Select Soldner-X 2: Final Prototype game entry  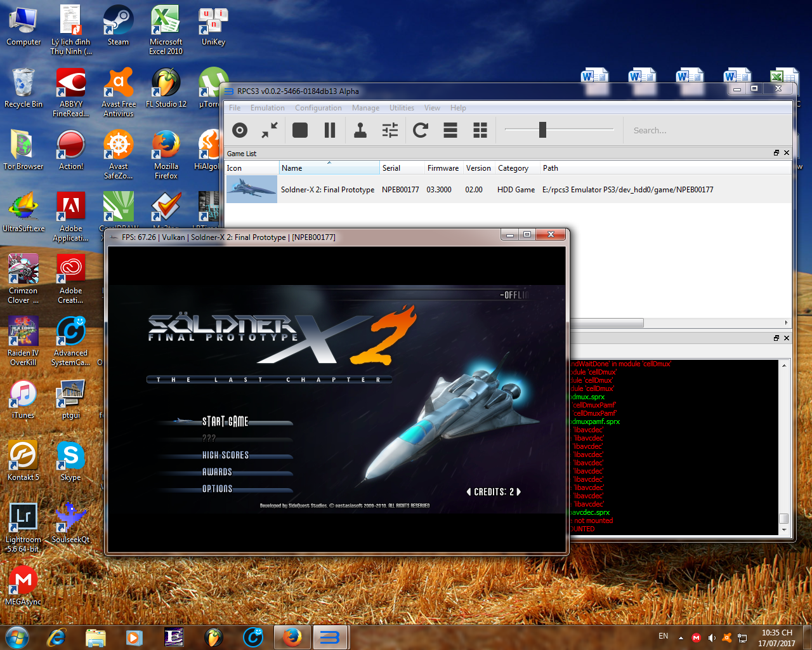(327, 190)
